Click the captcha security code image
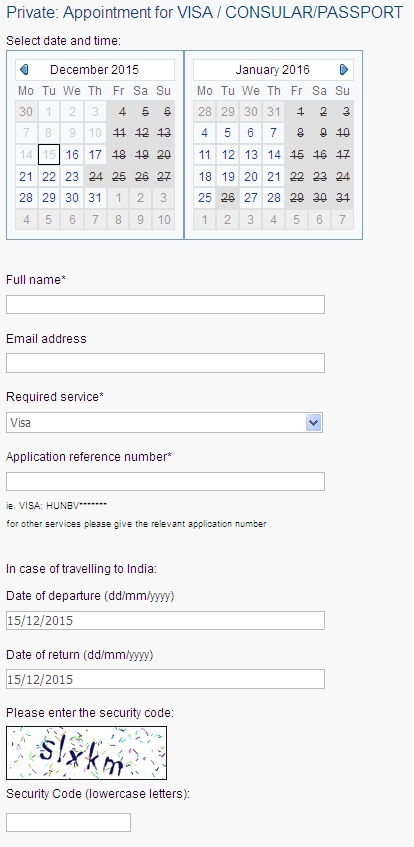Screen dimensions: 414x847 click(86, 753)
